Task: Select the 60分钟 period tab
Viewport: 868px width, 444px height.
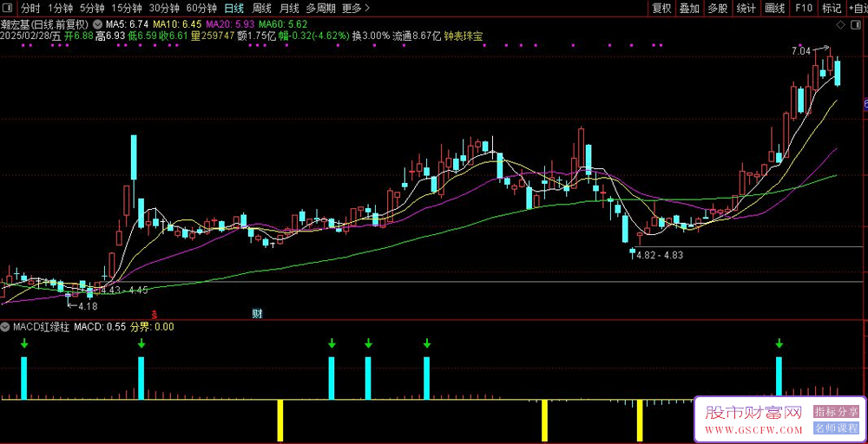Action: 201,9
